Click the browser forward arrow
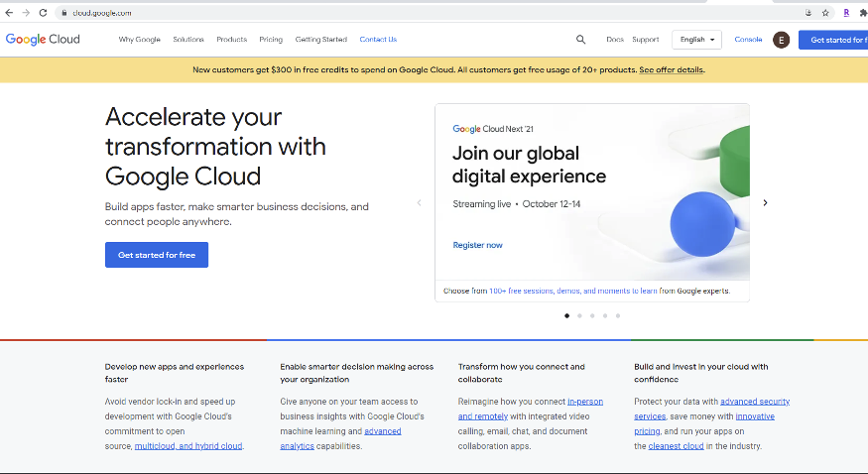Viewport: 868px width, 474px height. pos(26,13)
